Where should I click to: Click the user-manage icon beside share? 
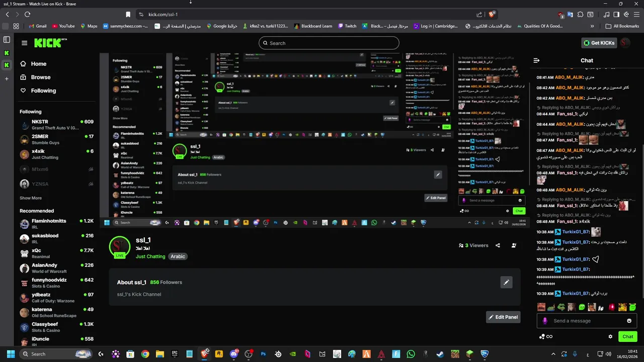tap(514, 245)
